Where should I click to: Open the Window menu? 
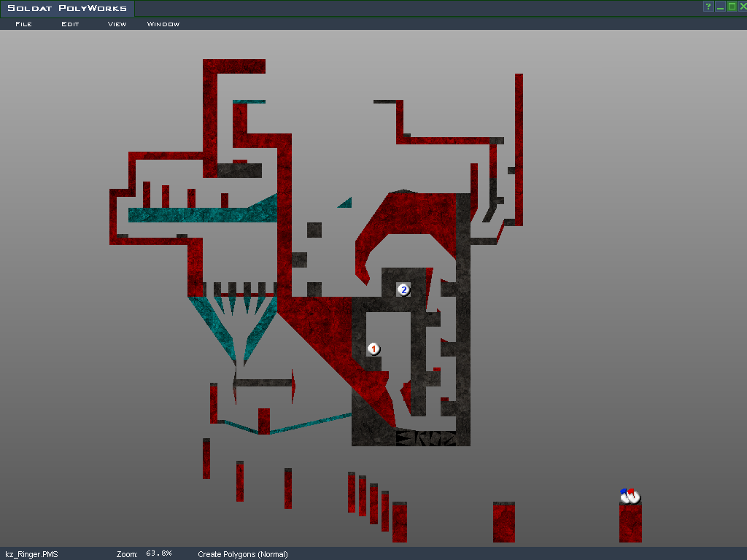point(163,24)
